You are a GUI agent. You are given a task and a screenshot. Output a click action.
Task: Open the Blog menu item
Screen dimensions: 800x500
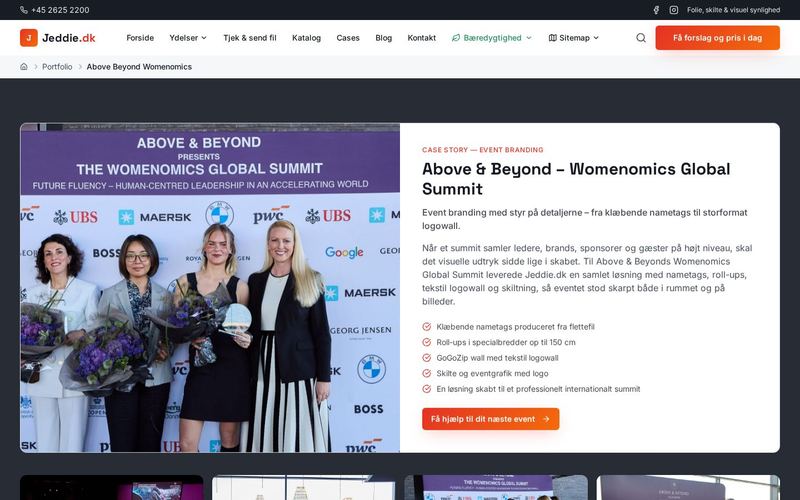coord(384,38)
